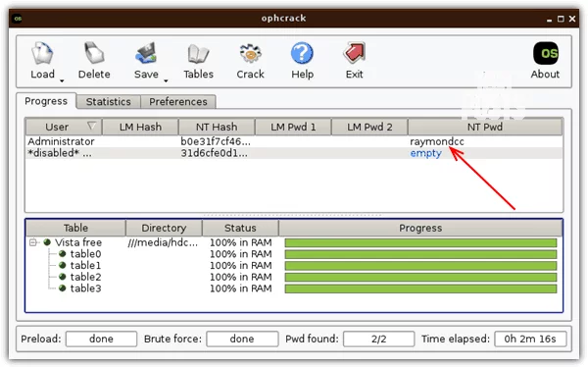Select the table2 tree item

pyautogui.click(x=85, y=277)
